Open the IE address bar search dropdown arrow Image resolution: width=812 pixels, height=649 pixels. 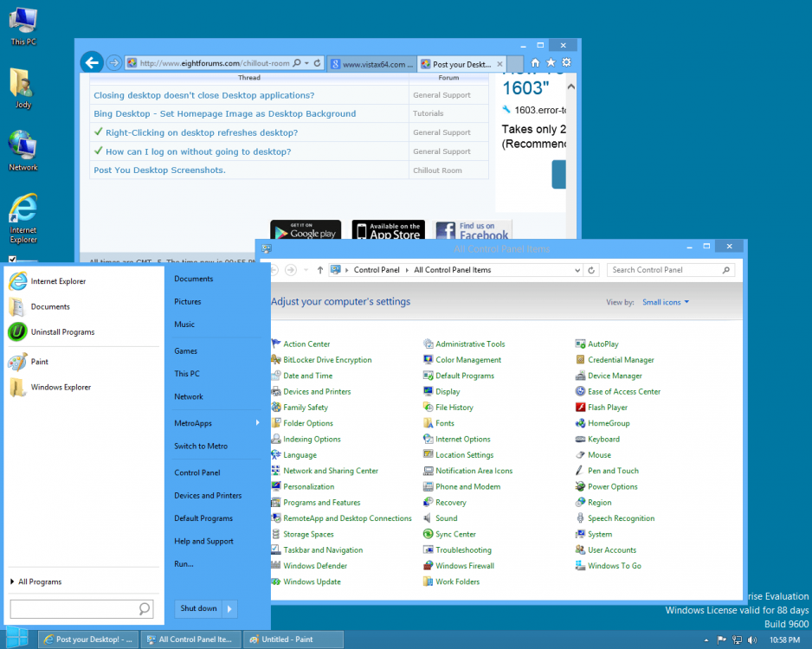point(306,63)
